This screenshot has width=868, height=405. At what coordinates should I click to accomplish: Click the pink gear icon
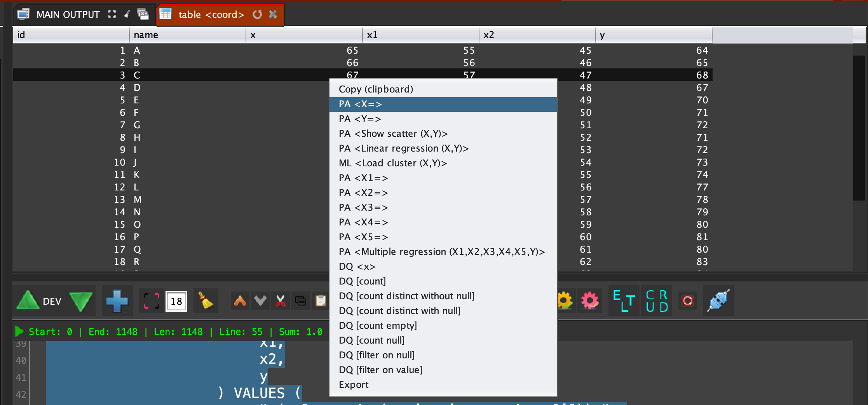pos(589,301)
